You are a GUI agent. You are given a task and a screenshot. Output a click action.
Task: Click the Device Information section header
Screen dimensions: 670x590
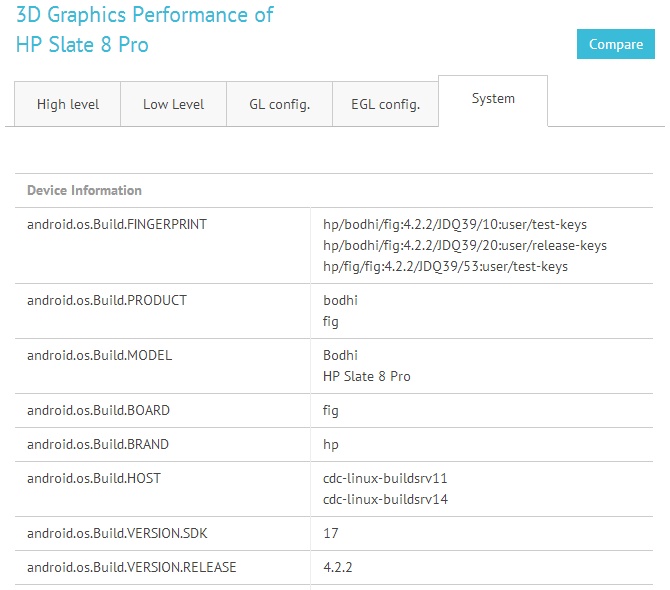(84, 191)
